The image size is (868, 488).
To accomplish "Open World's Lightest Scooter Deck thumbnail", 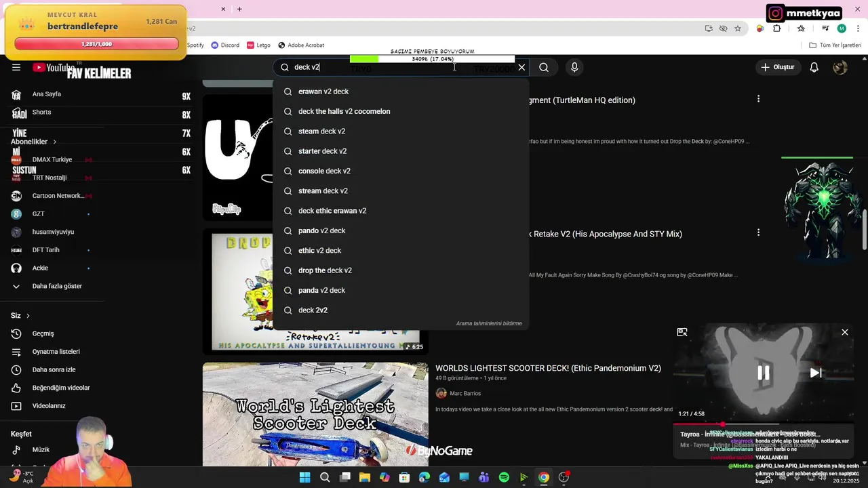I will coord(315,414).
